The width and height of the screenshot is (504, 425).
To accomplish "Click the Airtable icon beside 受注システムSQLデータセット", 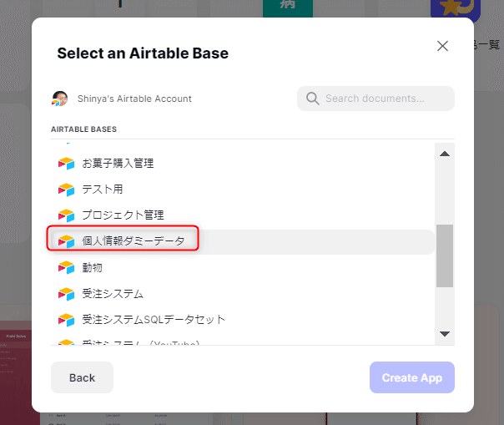I will point(66,320).
